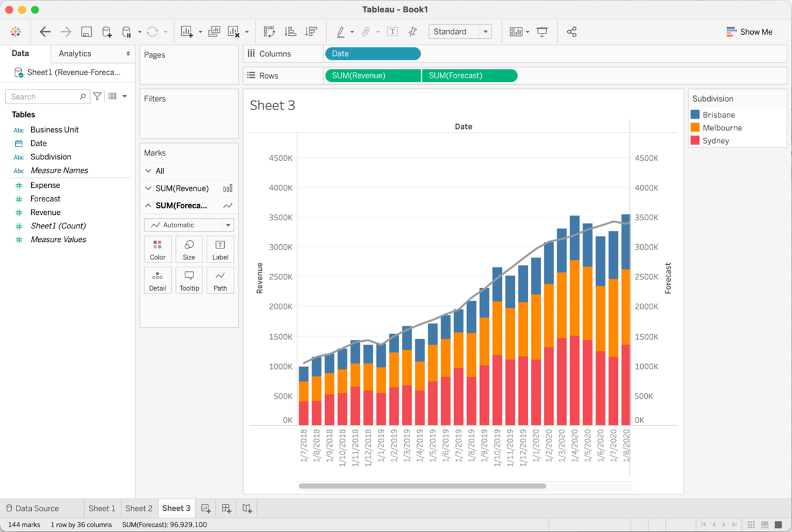This screenshot has height=532, width=792.
Task: Pause automatic updates
Action: tap(127, 31)
